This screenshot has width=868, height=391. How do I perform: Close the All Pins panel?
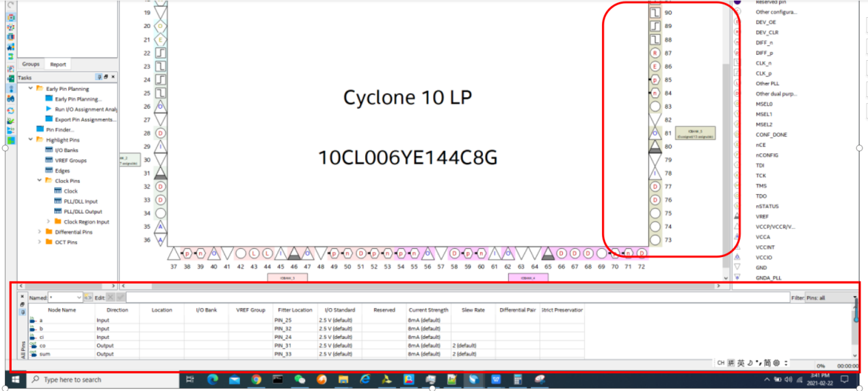22,296
